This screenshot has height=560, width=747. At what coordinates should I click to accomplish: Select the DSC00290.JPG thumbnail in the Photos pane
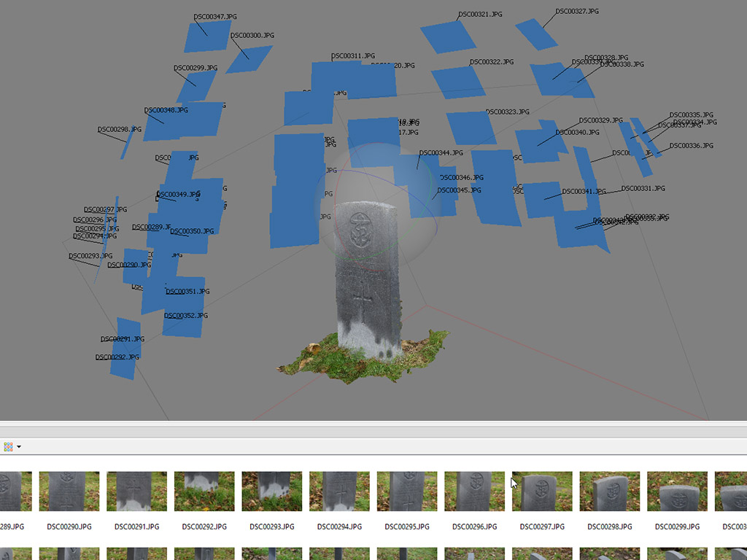(69, 491)
